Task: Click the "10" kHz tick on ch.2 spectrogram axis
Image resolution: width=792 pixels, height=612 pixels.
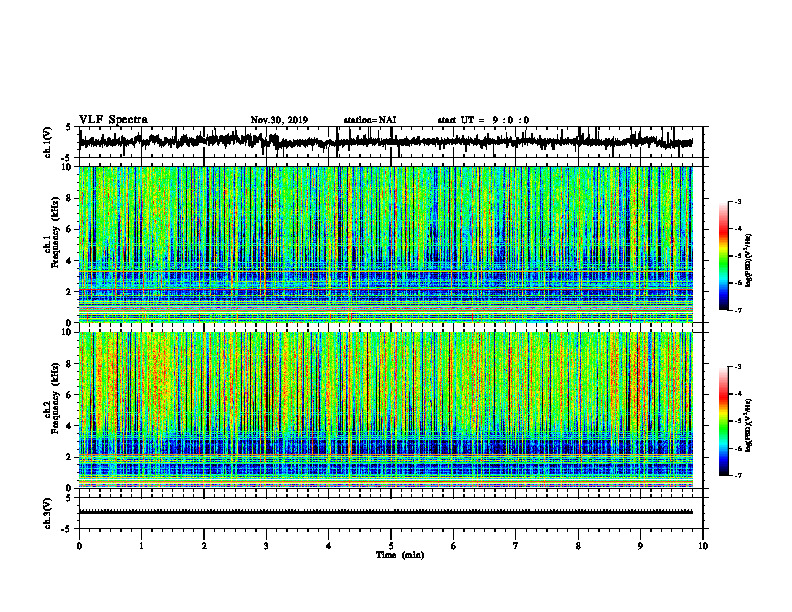Action: 67,332
